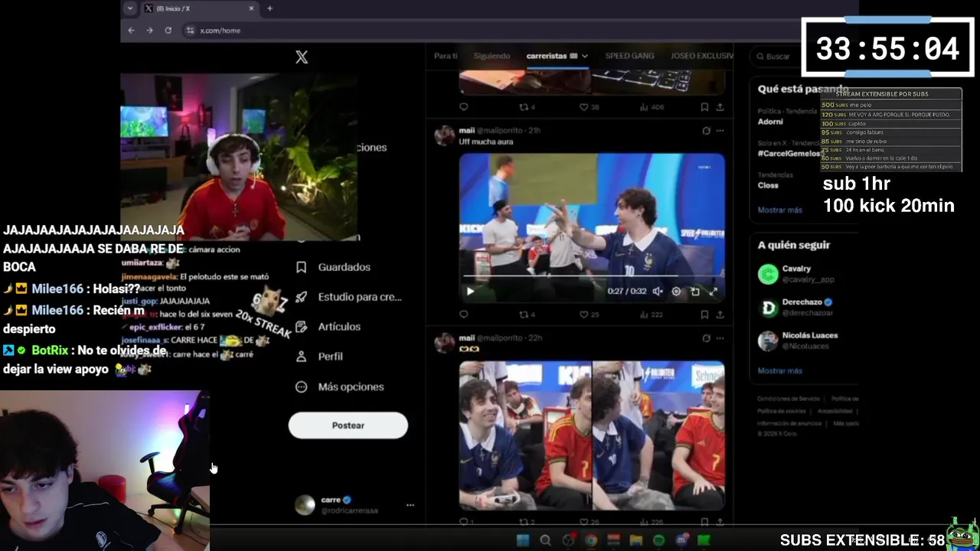
Task: Open the Adorni trending topic
Action: [770, 122]
